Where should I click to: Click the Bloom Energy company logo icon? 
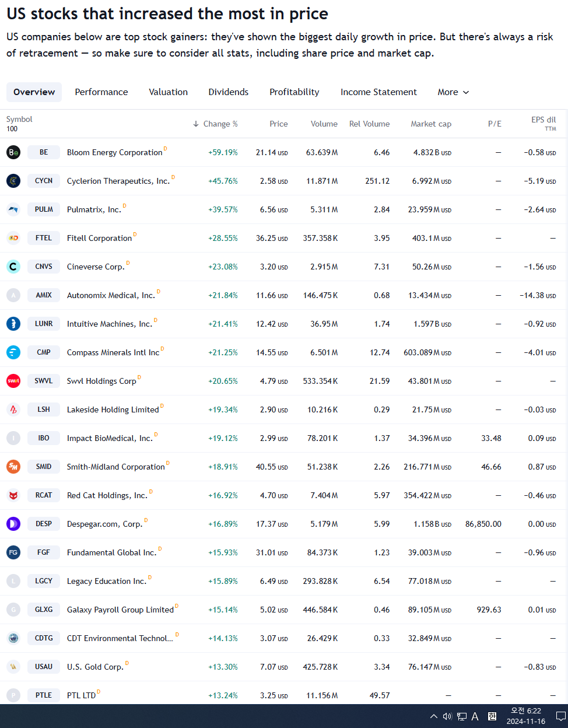[13, 152]
